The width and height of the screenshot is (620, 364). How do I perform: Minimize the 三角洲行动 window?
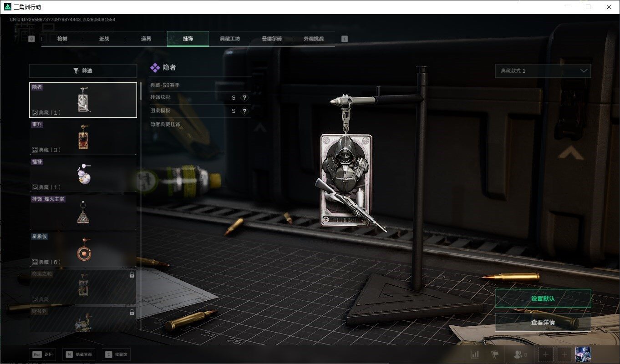567,7
